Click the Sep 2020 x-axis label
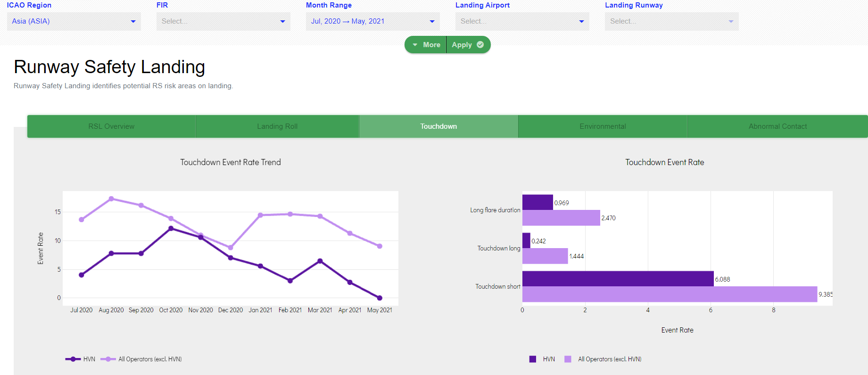868x375 pixels. tap(141, 310)
